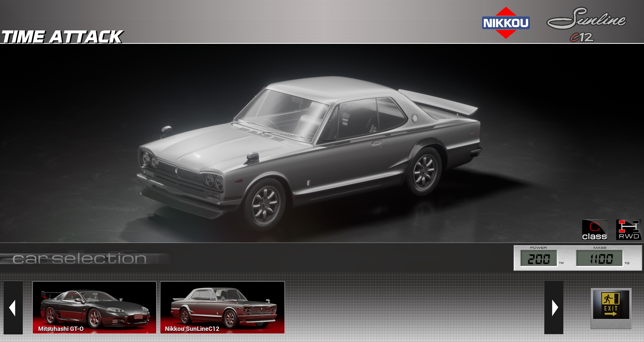The width and height of the screenshot is (644, 342).
Task: Click the MASS label above the gauge
Action: (x=600, y=248)
